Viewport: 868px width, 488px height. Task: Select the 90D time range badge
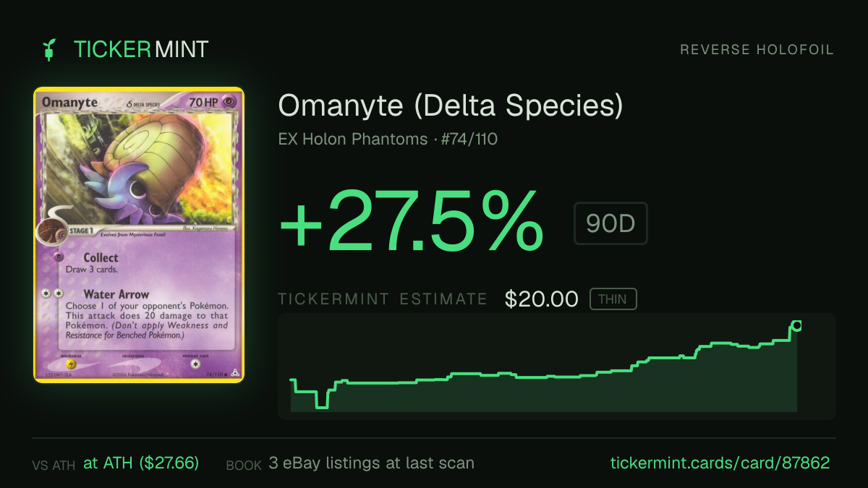click(610, 224)
